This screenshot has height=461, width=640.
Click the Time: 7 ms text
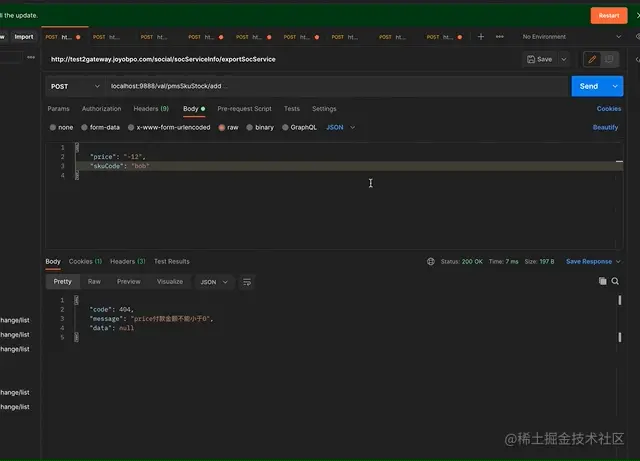[503, 261]
